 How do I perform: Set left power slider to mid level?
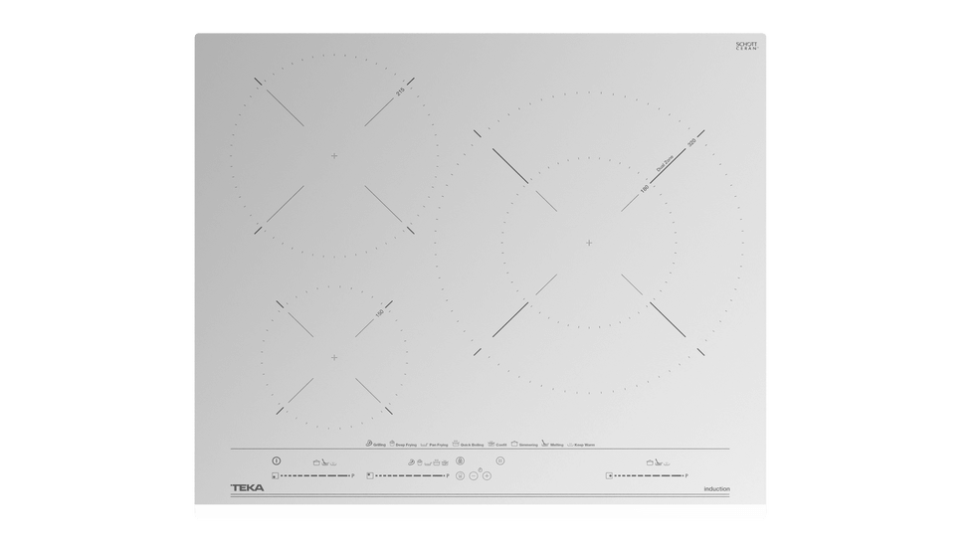[x=313, y=475]
